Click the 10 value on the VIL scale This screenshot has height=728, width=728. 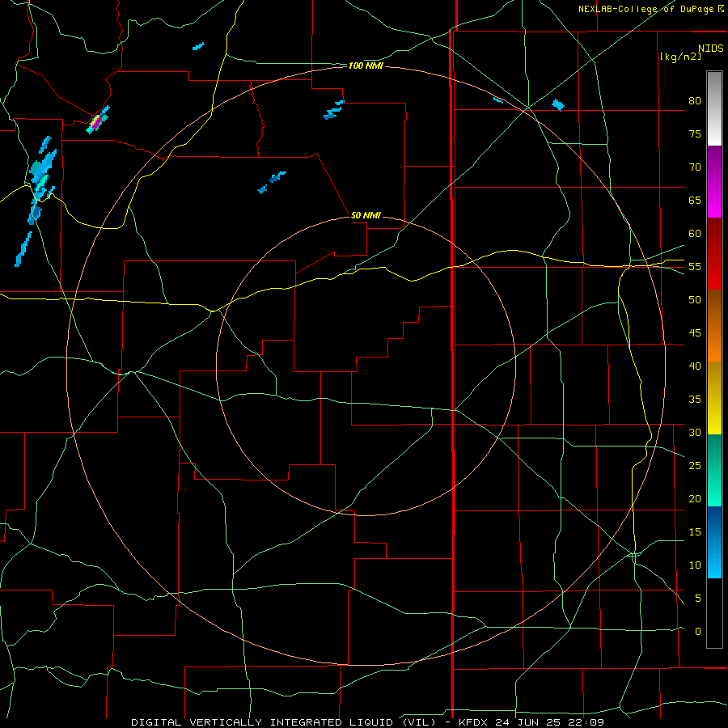tap(695, 565)
